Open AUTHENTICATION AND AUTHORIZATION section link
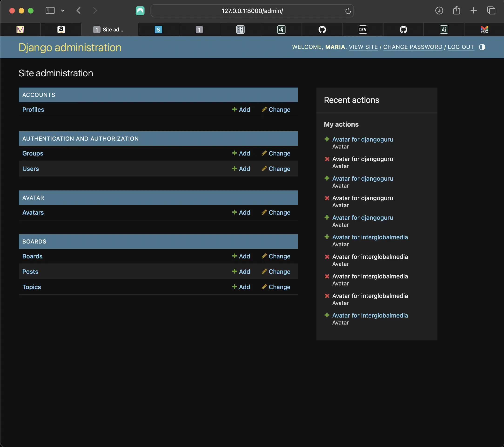 pyautogui.click(x=80, y=139)
